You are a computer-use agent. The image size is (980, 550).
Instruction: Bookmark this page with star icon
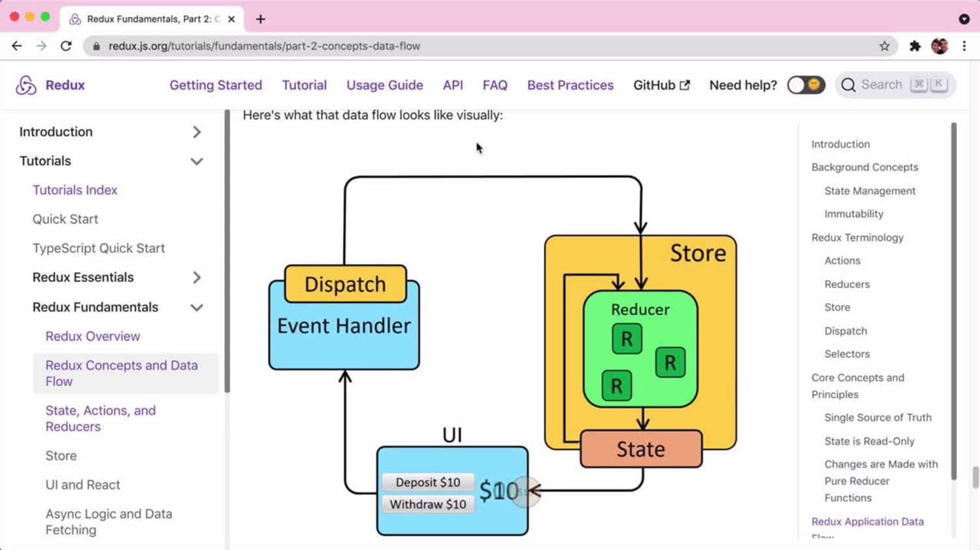coord(884,46)
